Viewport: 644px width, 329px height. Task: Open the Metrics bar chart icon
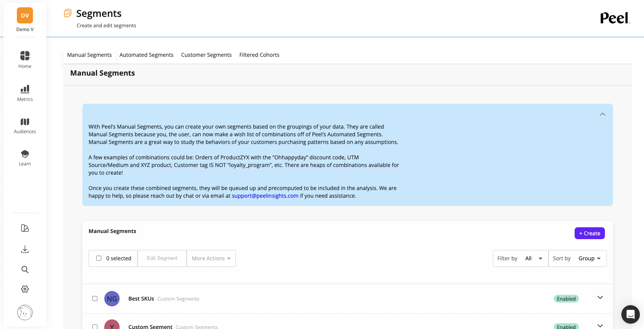(25, 89)
